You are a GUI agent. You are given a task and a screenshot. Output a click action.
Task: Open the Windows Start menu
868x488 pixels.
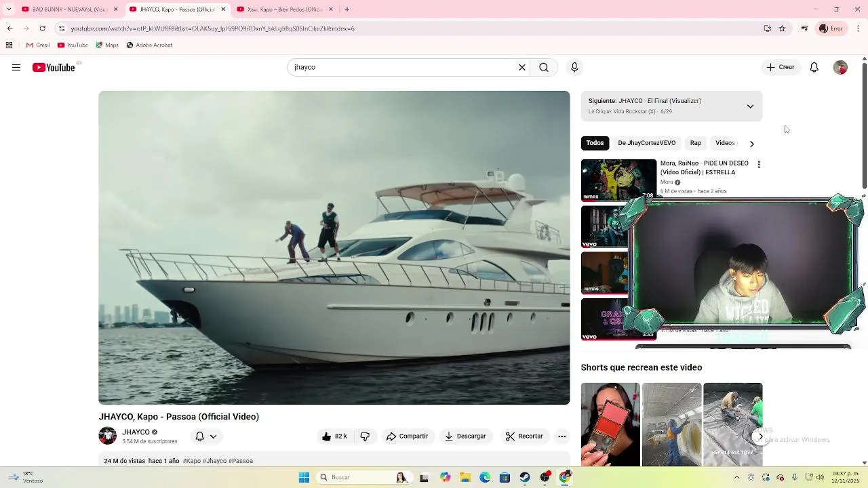(304, 478)
